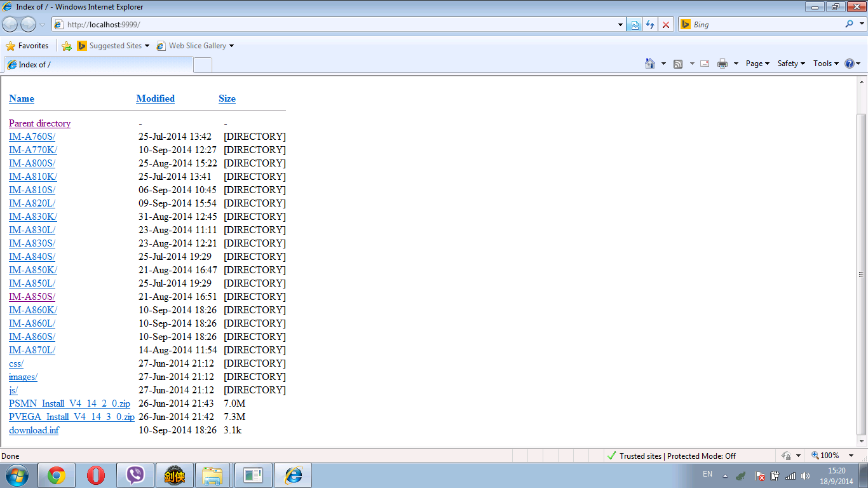Open the Help question mark icon
The image size is (868, 488).
(850, 64)
